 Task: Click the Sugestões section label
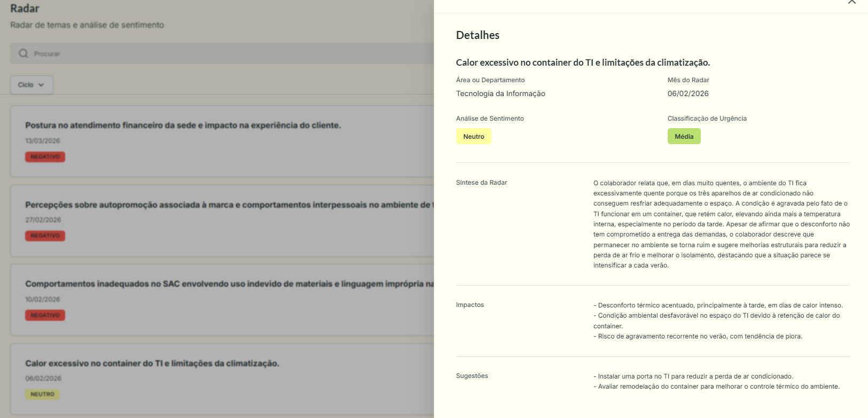pyautogui.click(x=472, y=376)
